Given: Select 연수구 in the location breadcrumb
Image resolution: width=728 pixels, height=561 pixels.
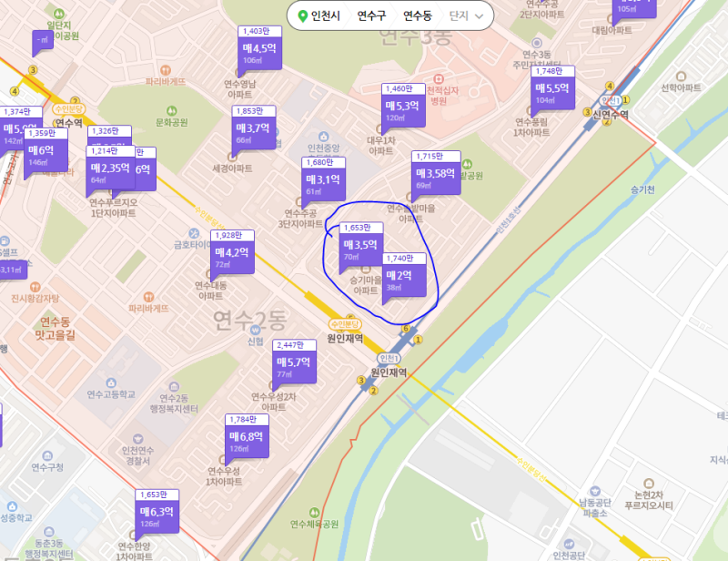Looking at the screenshot, I should click(371, 15).
